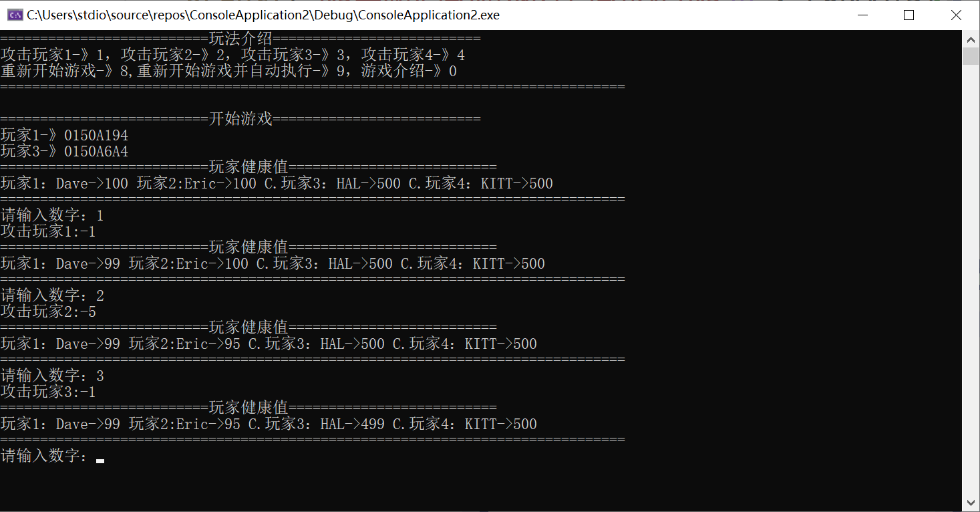The width and height of the screenshot is (980, 512).
Task: Minimize the ConsoleApplication2 window
Action: (x=861, y=15)
